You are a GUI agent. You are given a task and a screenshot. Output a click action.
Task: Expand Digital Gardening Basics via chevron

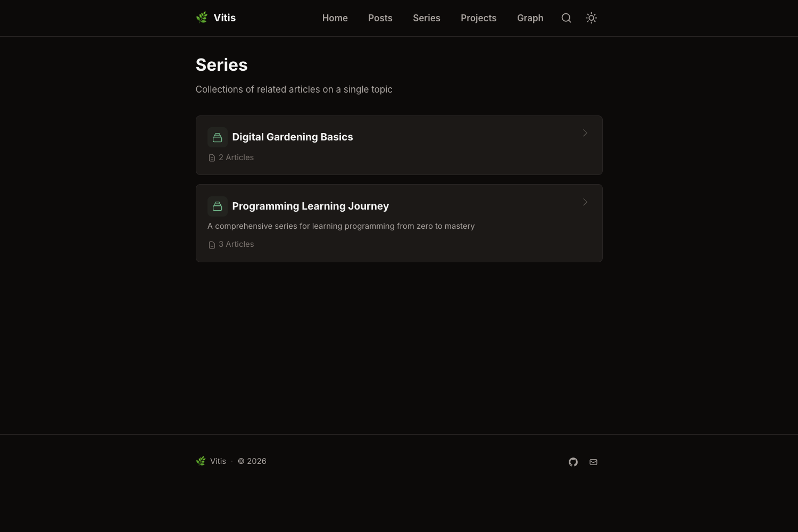(585, 133)
